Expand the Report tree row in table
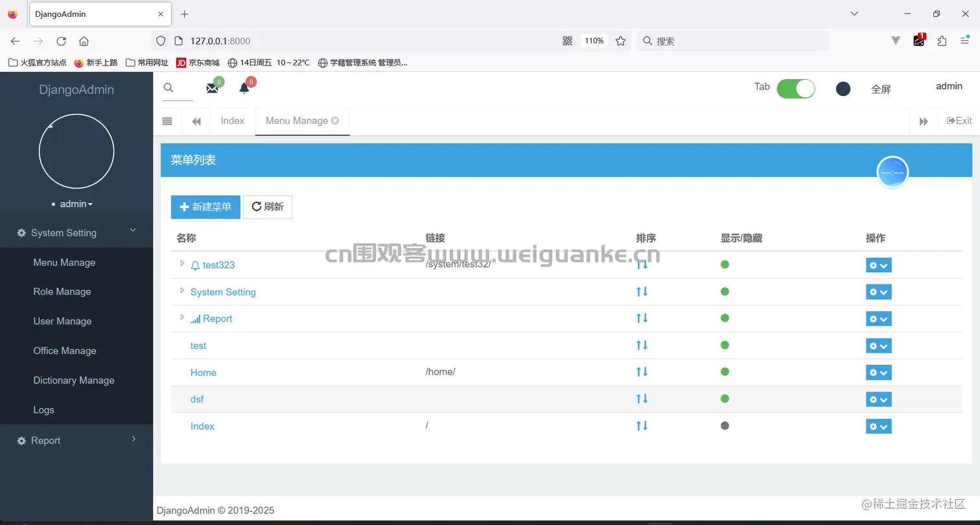This screenshot has height=525, width=980. (x=182, y=317)
